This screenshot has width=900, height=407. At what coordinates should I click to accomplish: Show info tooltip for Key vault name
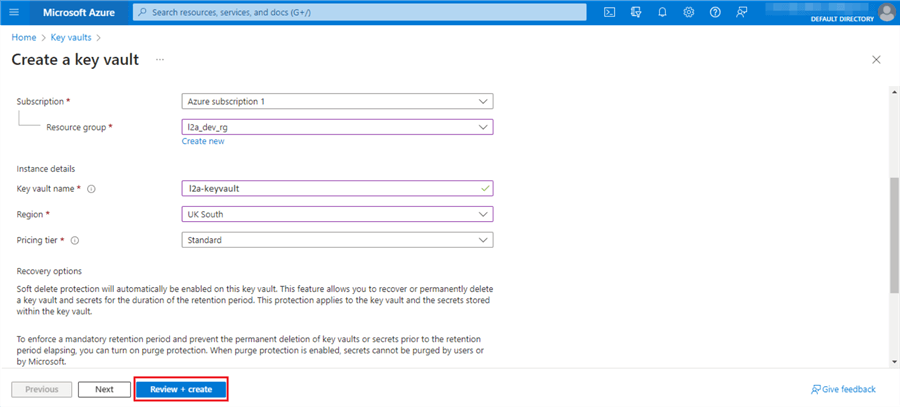91,189
